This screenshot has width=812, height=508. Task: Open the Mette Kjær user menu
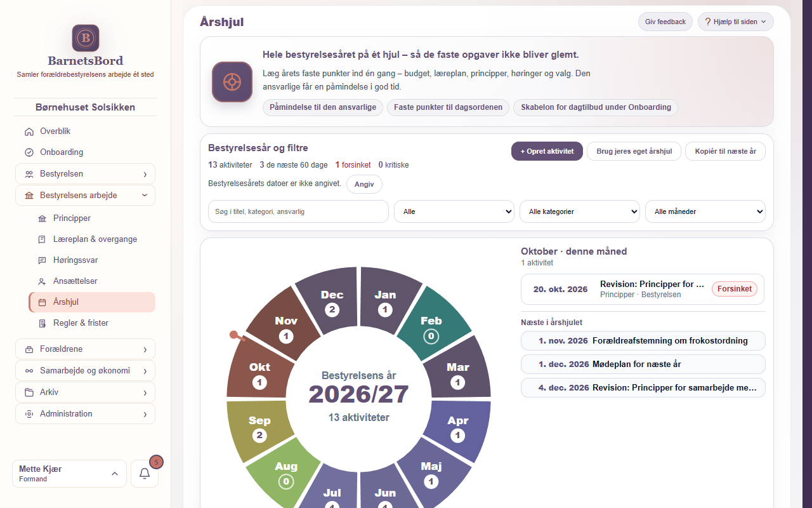pyautogui.click(x=69, y=474)
